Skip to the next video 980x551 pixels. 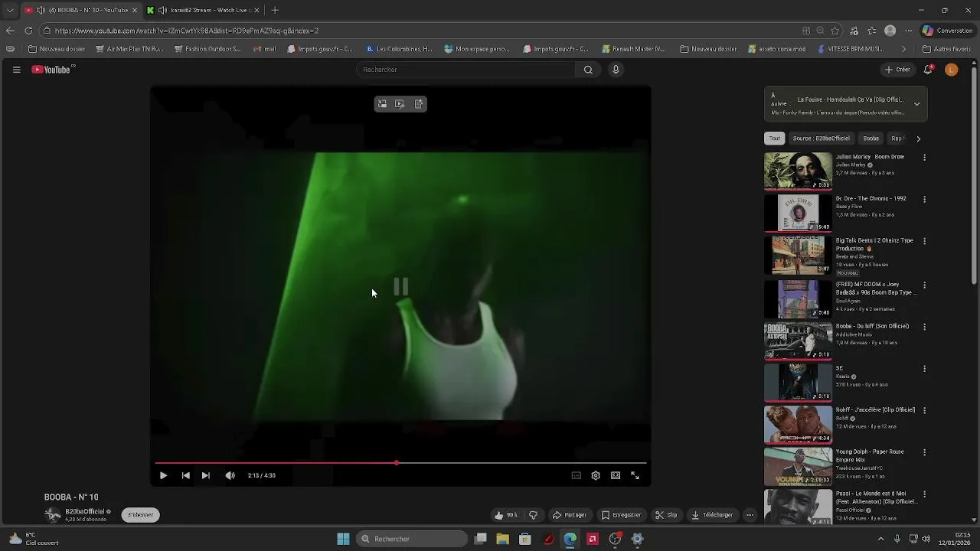point(205,475)
